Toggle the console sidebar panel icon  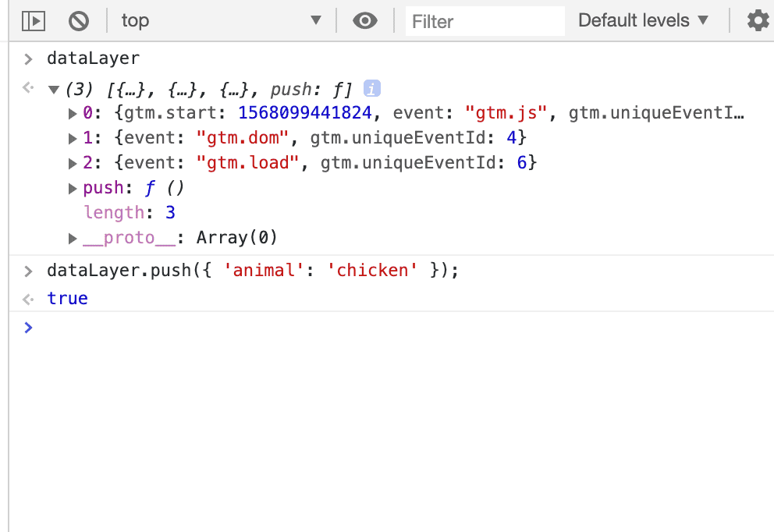tap(33, 21)
